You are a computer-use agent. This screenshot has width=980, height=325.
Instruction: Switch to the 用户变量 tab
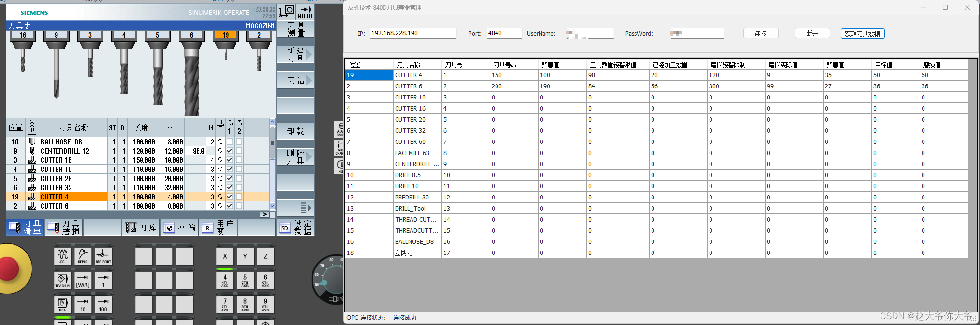pyautogui.click(x=218, y=227)
